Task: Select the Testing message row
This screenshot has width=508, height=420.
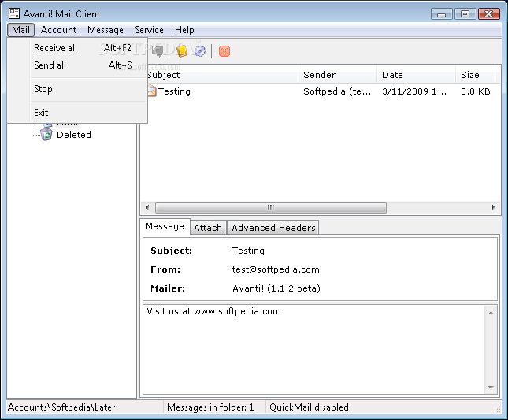Action: (x=320, y=91)
